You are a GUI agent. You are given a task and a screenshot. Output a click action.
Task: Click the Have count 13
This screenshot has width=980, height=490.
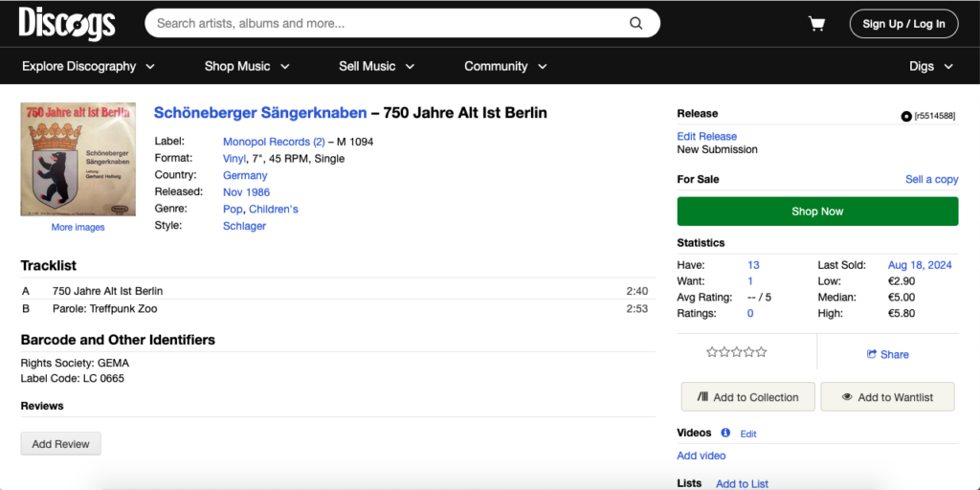point(753,265)
